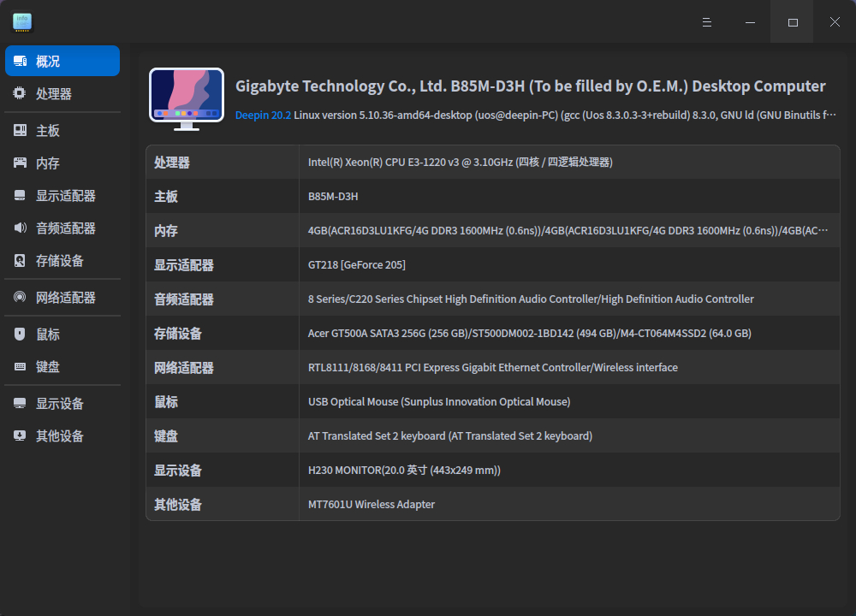Click the 显示适配器 graphics card icon
This screenshot has width=856, height=616.
click(20, 195)
